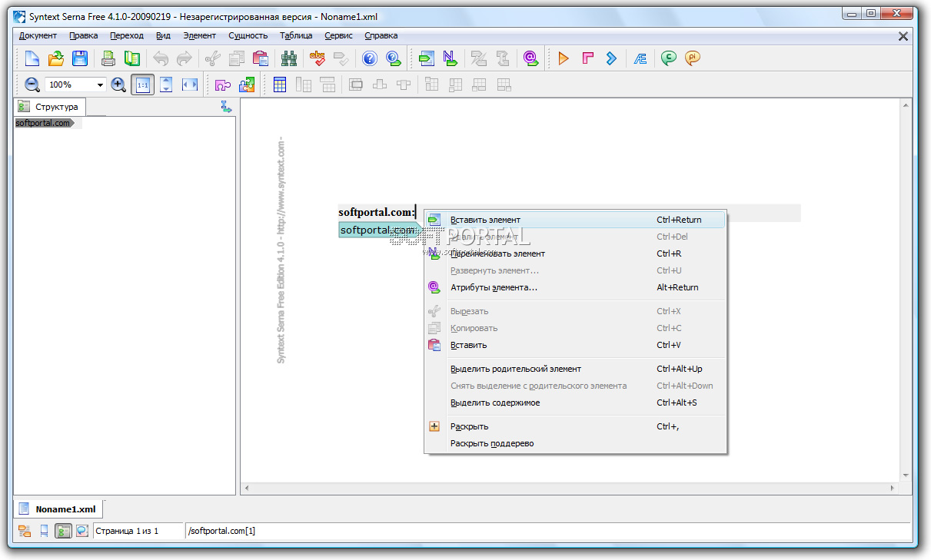
Task: Select softportal.com node in Структура tree
Action: tap(43, 123)
